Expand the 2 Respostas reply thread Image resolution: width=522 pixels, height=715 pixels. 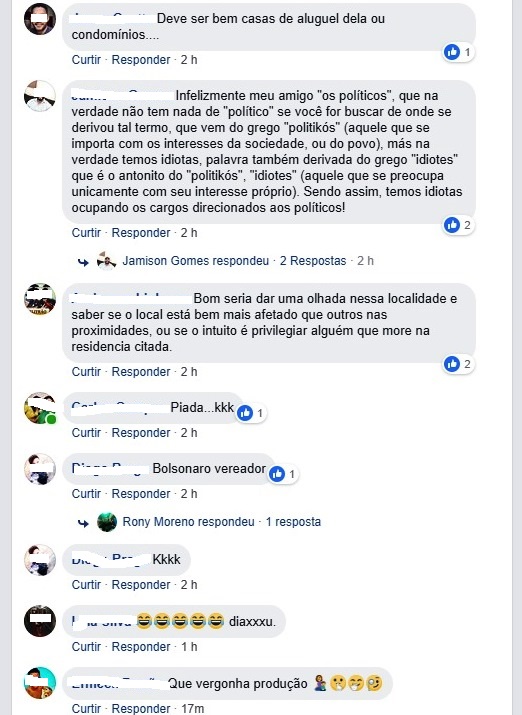[313, 261]
